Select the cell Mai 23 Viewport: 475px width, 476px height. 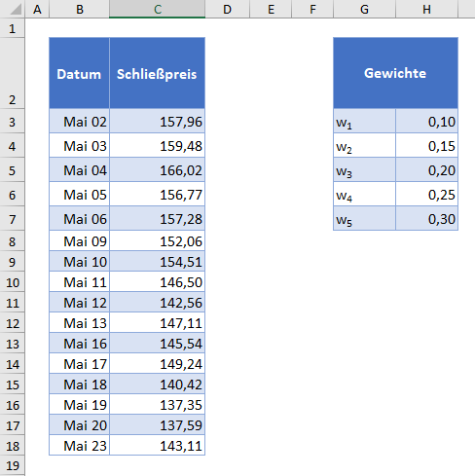(79, 445)
